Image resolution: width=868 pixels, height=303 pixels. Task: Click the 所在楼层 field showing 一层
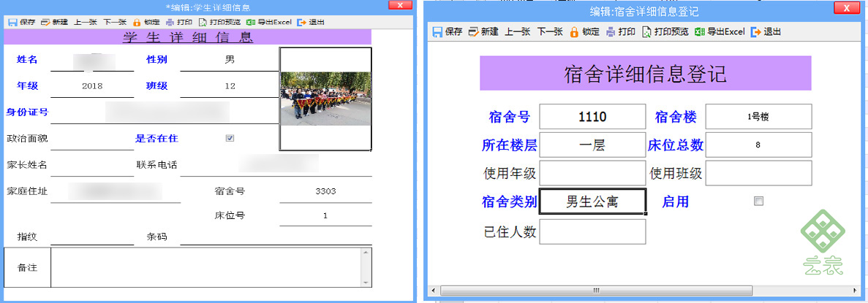[592, 145]
